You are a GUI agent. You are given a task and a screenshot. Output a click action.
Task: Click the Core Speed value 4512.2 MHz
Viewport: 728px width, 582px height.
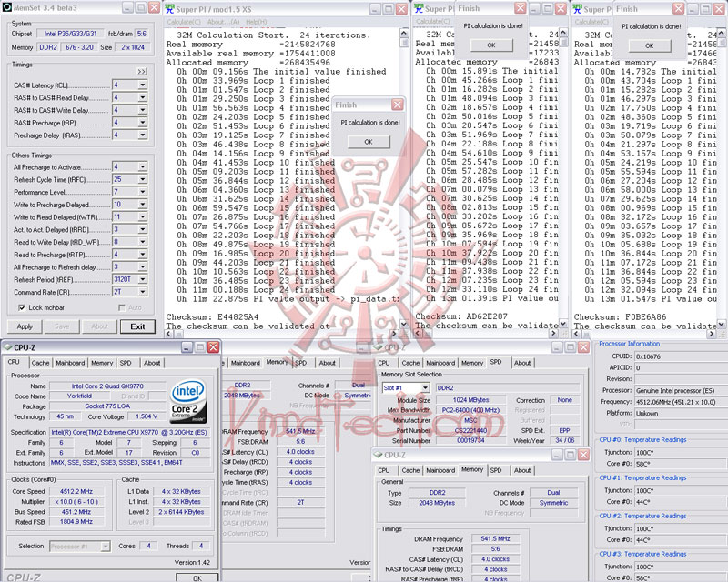click(x=76, y=491)
